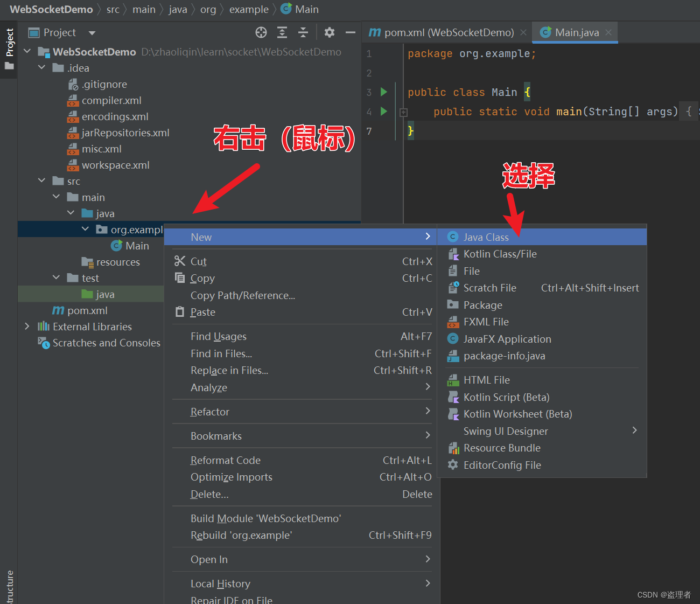Close the Main.java editor tab
The width and height of the screenshot is (700, 604).
(x=608, y=33)
